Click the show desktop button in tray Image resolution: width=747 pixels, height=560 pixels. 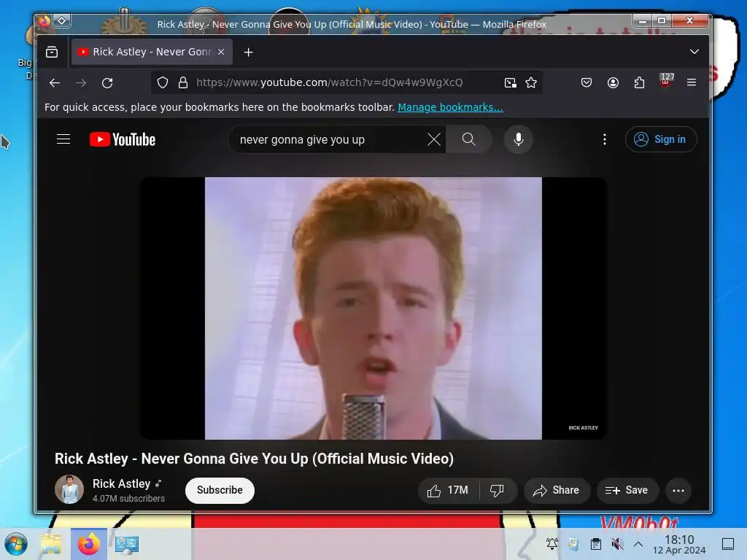tap(728, 544)
